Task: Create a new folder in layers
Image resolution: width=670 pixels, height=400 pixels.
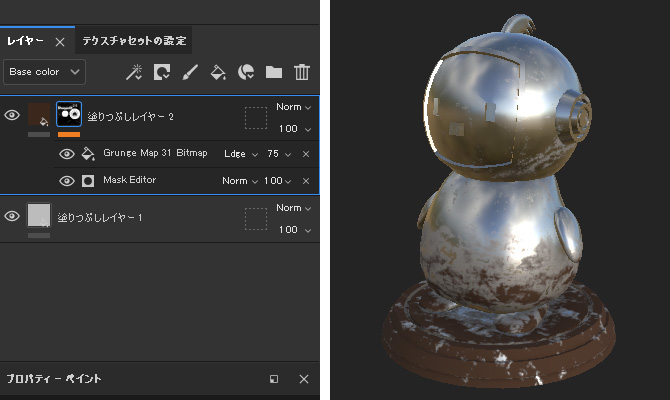Action: tap(273, 72)
